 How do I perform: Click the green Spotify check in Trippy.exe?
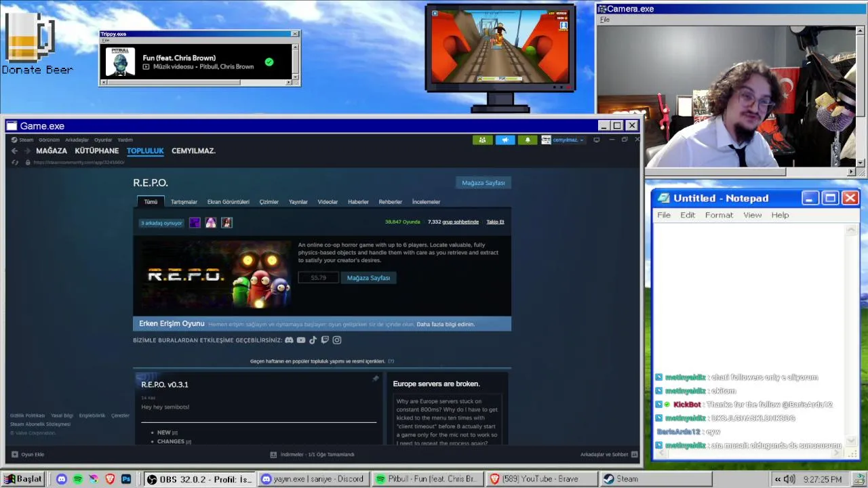click(269, 62)
